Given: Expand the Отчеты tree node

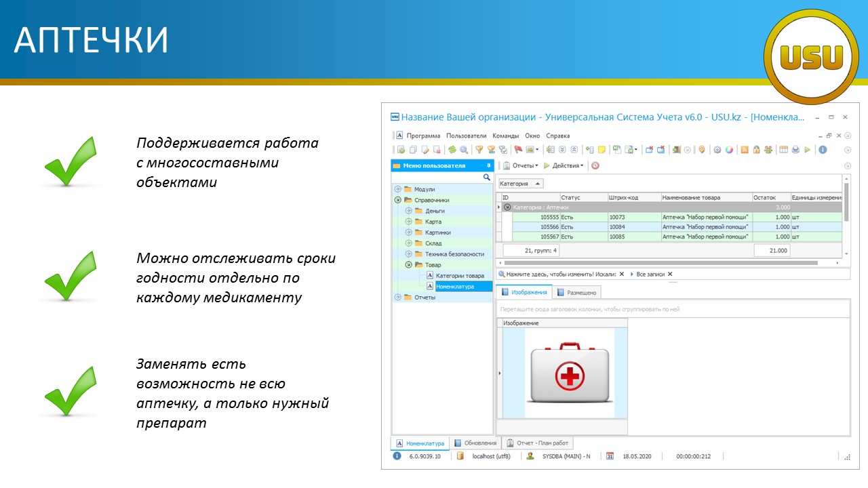Looking at the screenshot, I should click(397, 298).
